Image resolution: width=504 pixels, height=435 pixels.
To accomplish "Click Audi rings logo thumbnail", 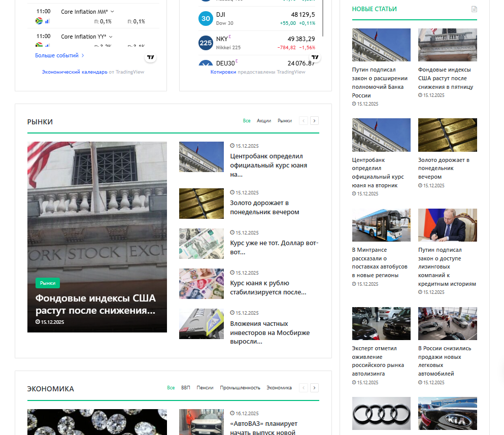I will pos(381,414).
